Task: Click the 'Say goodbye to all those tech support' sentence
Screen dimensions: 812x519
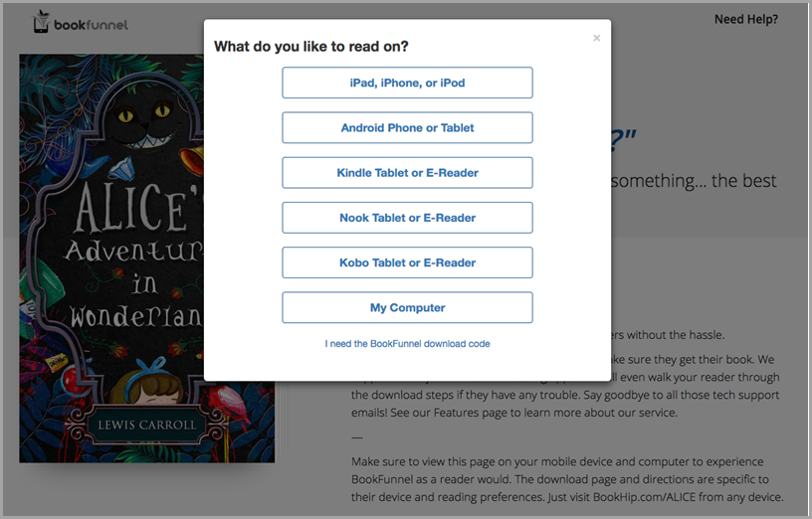Action: coord(682,395)
